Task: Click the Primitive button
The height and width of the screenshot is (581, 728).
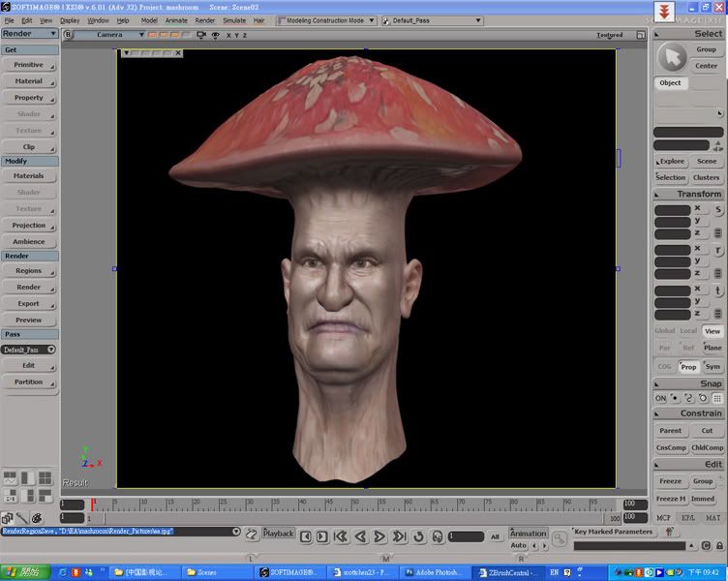Action: (x=29, y=65)
